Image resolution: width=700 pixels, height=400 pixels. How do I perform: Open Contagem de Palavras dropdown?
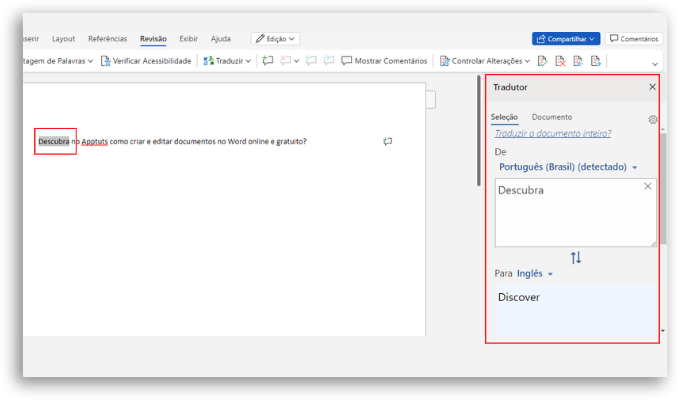click(58, 61)
